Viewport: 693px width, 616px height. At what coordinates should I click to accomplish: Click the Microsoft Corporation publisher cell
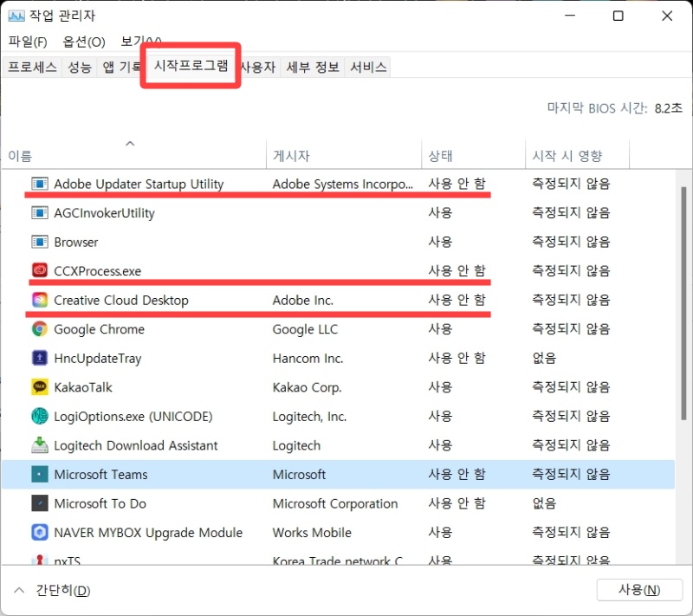click(x=335, y=503)
